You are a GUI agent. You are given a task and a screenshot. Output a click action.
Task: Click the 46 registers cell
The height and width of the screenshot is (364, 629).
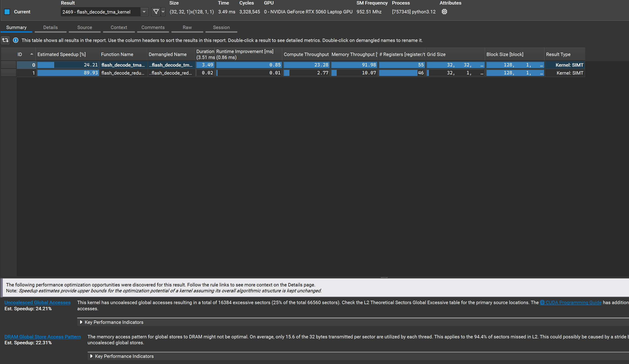pos(402,73)
